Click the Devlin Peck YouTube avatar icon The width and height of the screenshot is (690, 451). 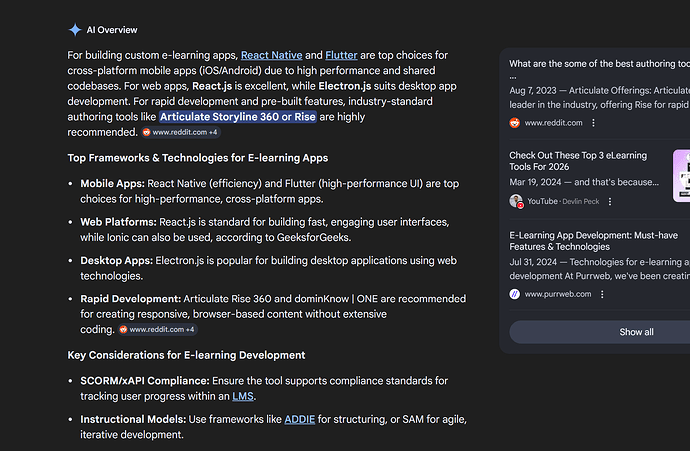point(516,201)
